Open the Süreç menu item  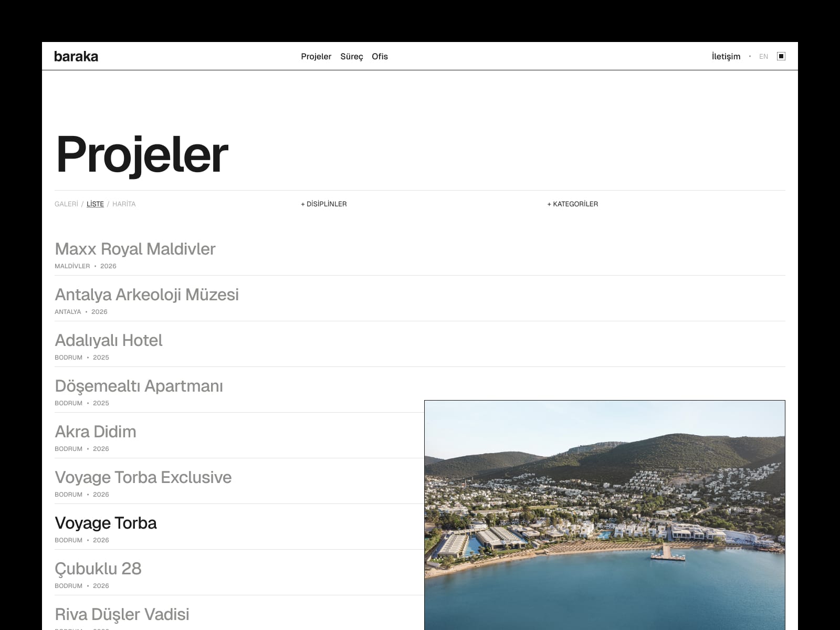(352, 56)
